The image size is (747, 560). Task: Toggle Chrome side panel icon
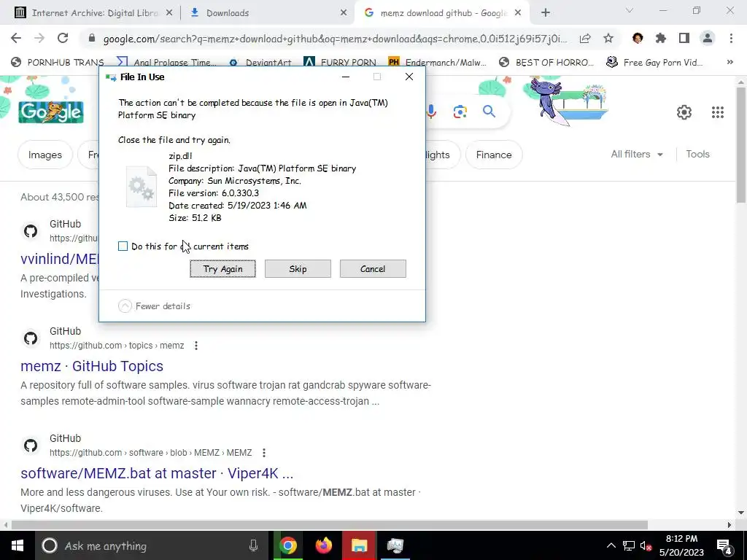(684, 39)
